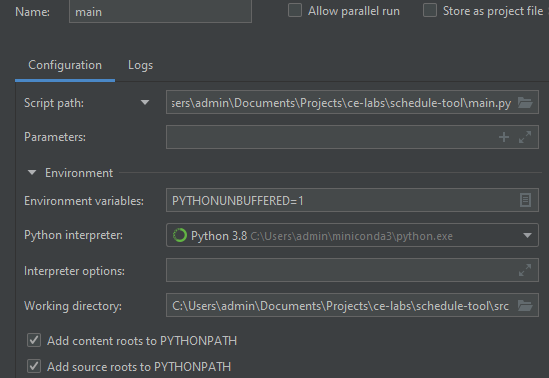
Task: Open the Script path type dropdown arrow
Action: coord(145,103)
